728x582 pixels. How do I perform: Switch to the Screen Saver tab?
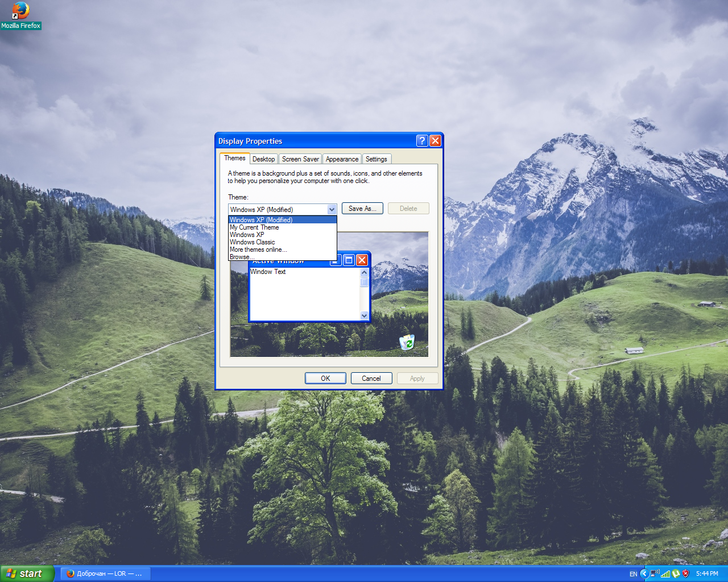tap(300, 159)
